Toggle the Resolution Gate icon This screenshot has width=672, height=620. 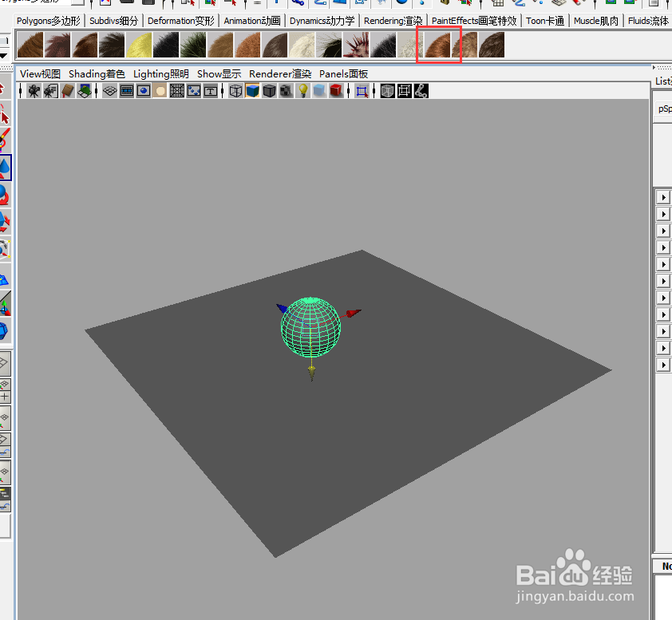click(144, 91)
